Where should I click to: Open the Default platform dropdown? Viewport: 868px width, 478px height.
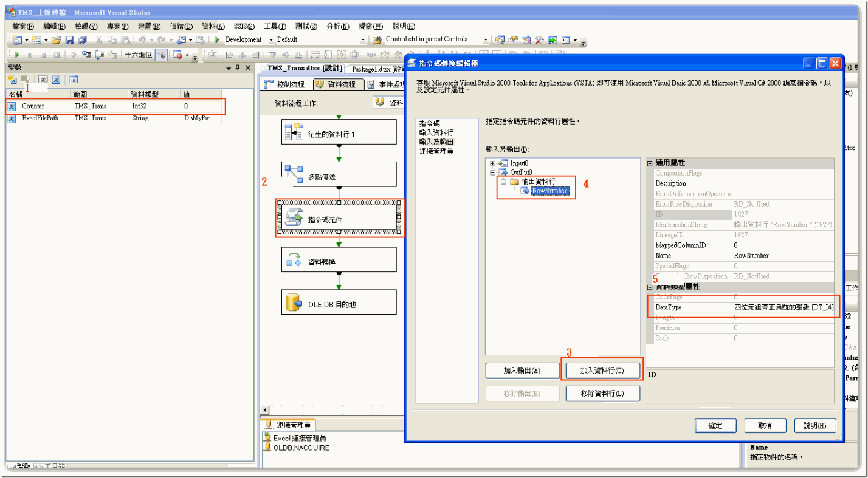(x=363, y=40)
